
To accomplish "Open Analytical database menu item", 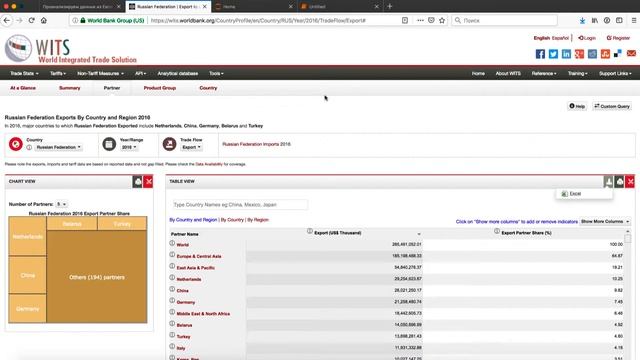I will [178, 73].
